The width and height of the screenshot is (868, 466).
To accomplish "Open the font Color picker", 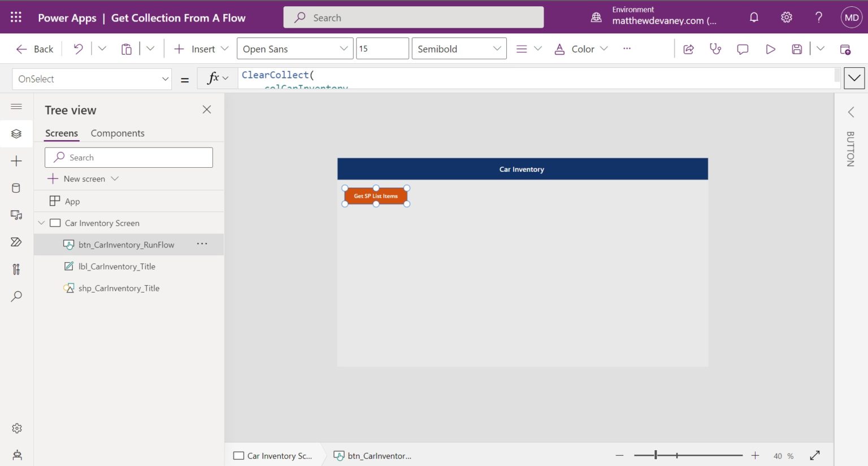I will [x=581, y=49].
